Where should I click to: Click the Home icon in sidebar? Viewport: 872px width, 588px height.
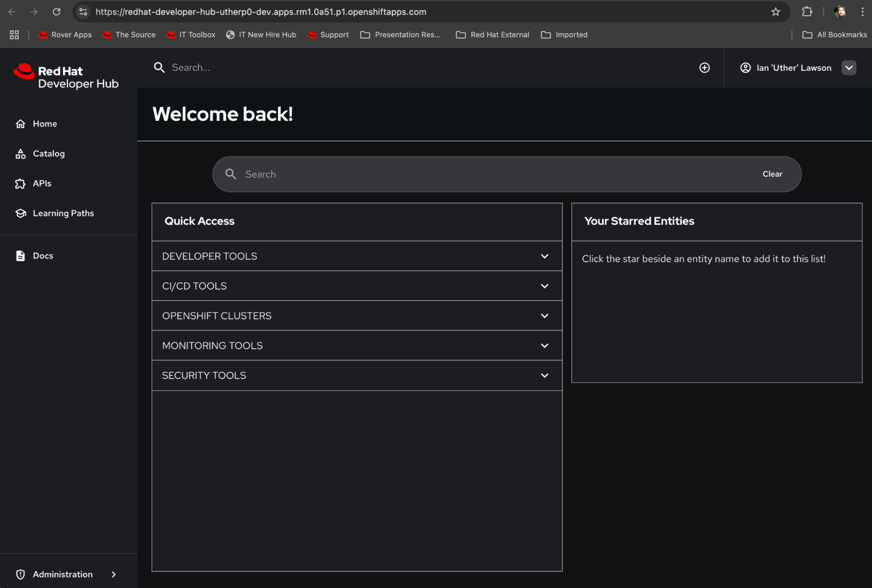[x=21, y=124]
